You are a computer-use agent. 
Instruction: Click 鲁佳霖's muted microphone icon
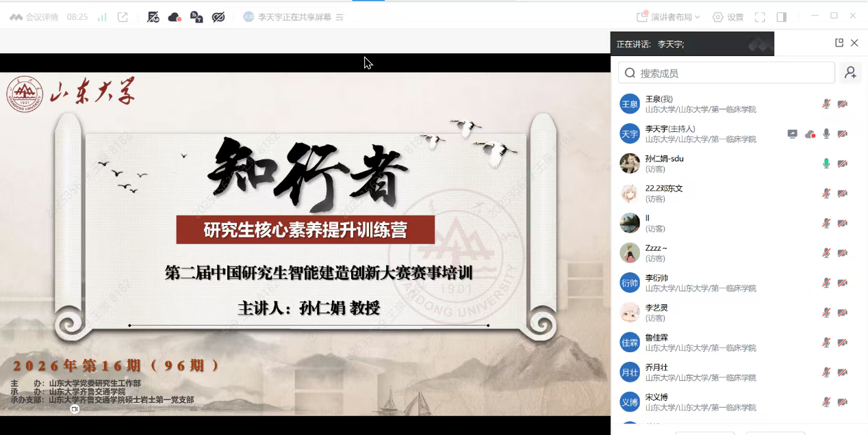pyautogui.click(x=826, y=343)
